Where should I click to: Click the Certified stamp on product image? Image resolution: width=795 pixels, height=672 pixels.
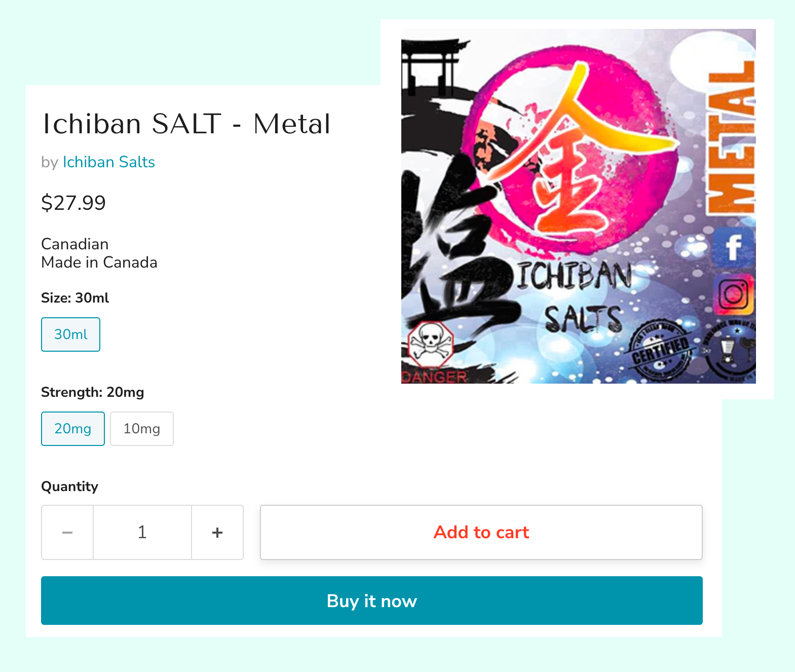(x=660, y=350)
